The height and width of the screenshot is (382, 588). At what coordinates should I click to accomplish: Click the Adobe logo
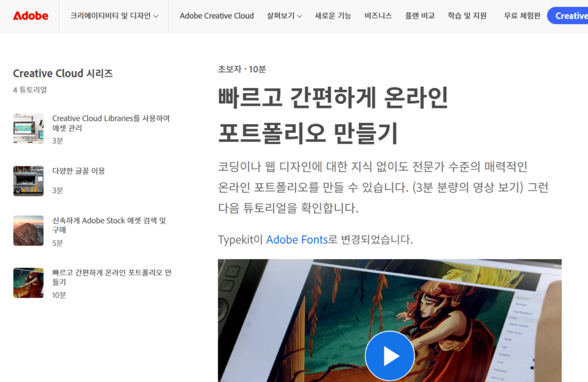pos(30,16)
